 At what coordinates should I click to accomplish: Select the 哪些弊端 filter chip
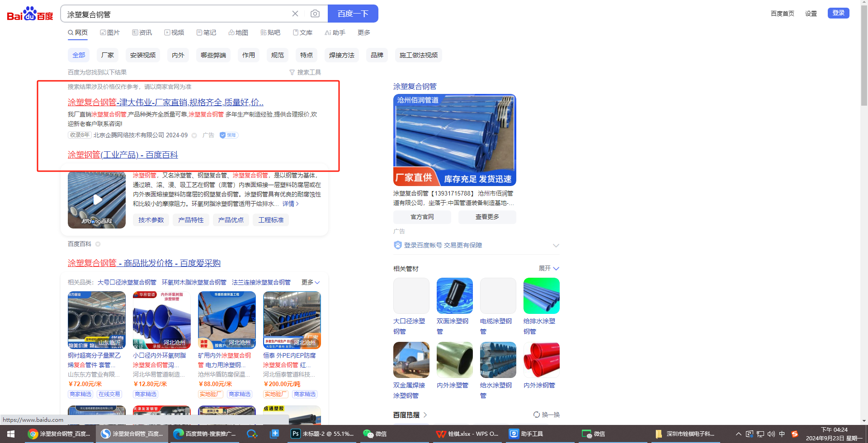213,55
